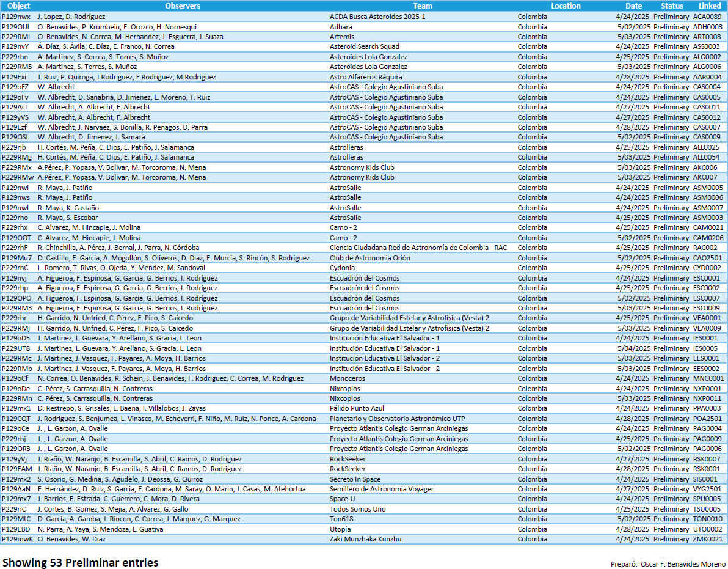Click the 'Preparó: Oscar F. Benavides Moreno' credit

click(668, 564)
